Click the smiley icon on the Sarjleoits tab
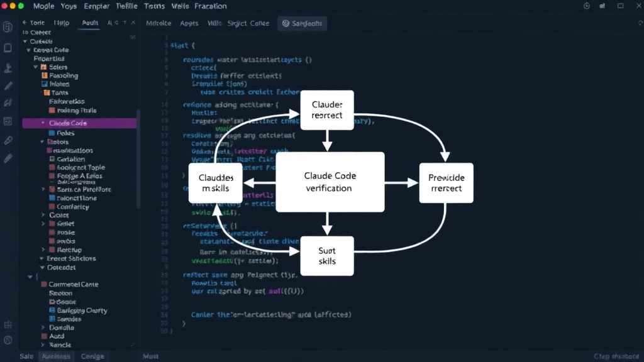 click(286, 23)
